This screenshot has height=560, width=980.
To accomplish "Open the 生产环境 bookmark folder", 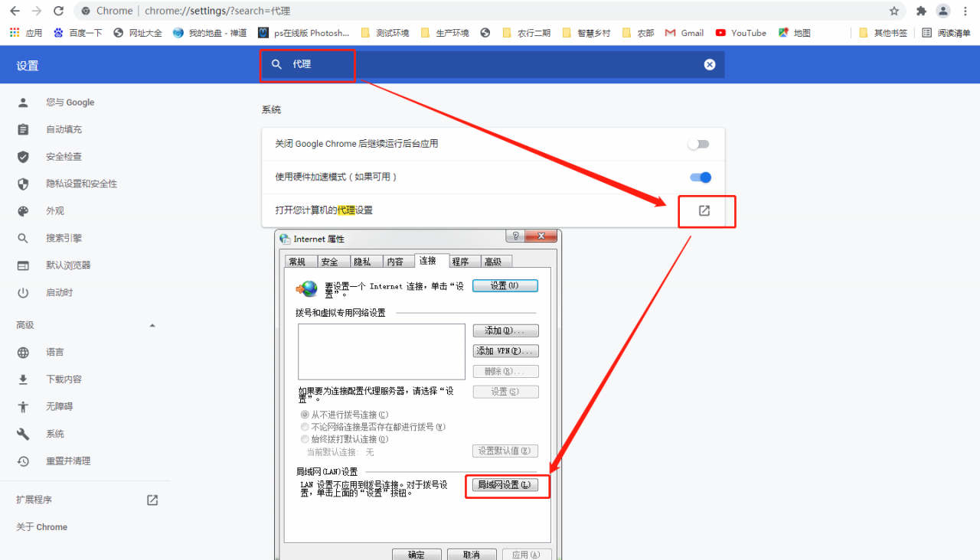I will click(x=445, y=33).
